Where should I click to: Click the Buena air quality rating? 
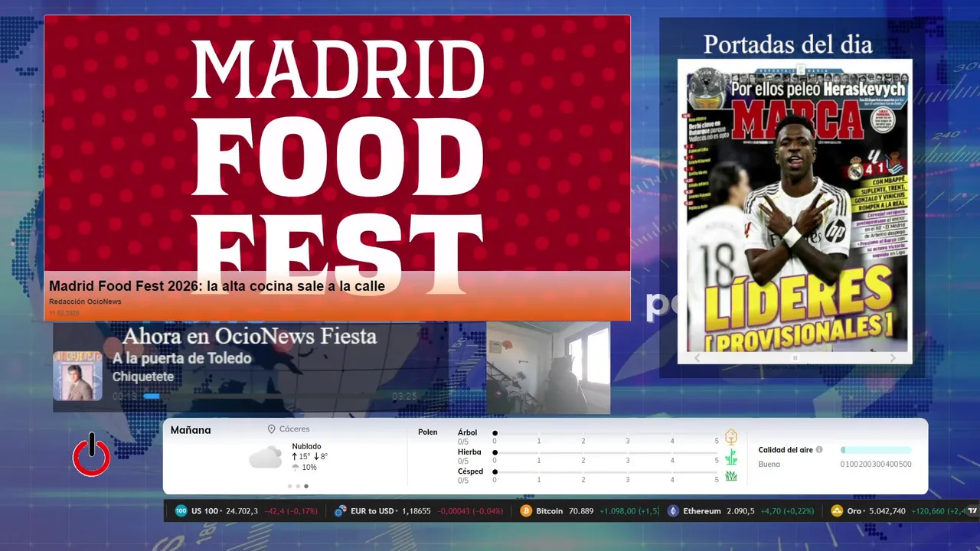coord(769,464)
